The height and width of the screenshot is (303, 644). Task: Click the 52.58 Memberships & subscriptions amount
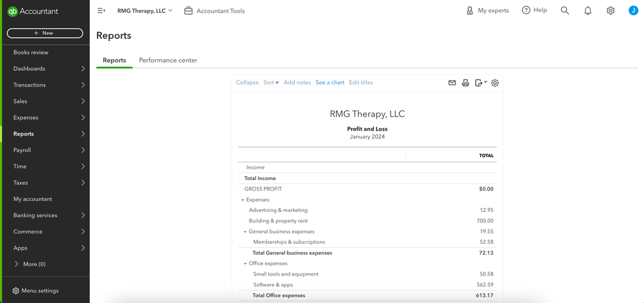tap(486, 243)
